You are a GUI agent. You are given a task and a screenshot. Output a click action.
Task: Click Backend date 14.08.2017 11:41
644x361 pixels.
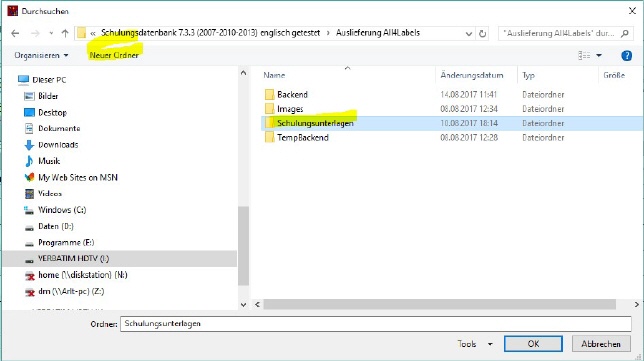pyautogui.click(x=468, y=94)
